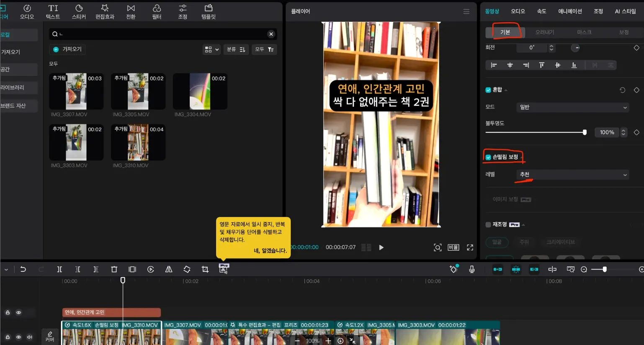
Task: Undo the last edit in timeline toolbar
Action: coord(23,269)
